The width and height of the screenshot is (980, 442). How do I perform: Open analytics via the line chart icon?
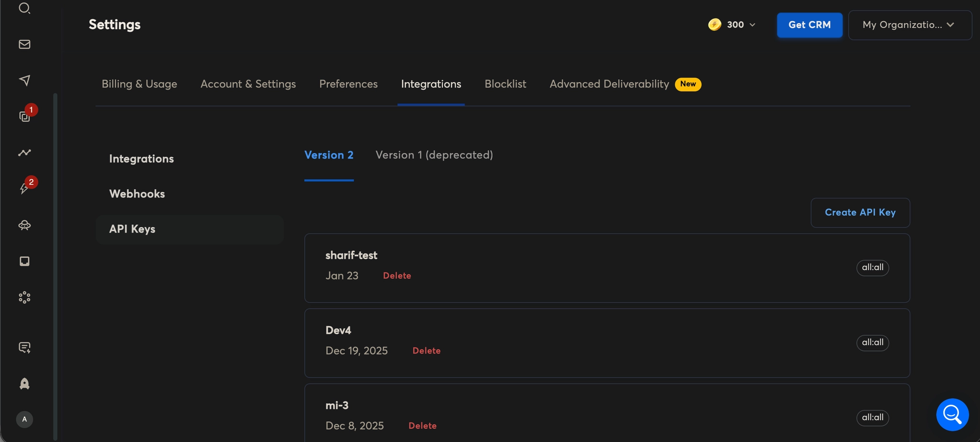click(24, 153)
